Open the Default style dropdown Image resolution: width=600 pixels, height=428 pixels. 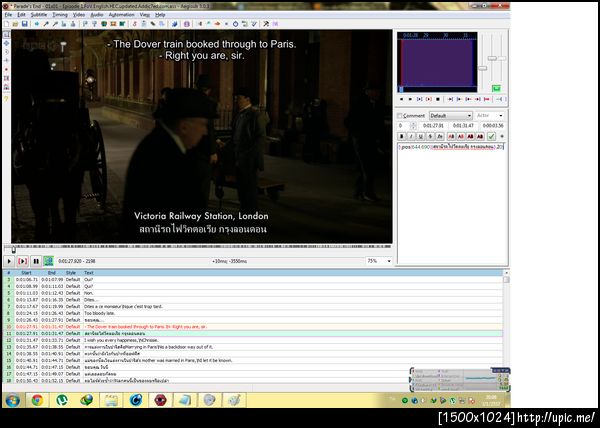pyautogui.click(x=450, y=116)
